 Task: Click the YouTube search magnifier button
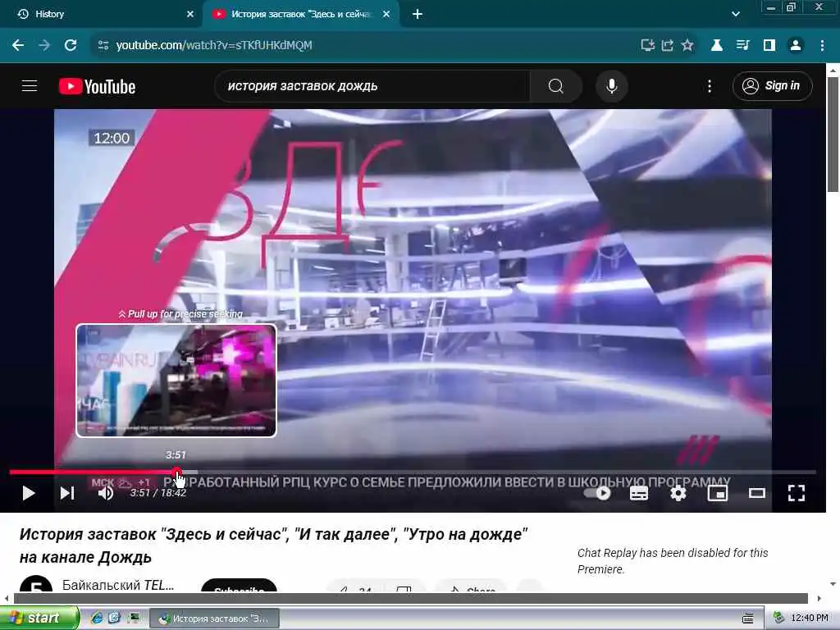pos(555,85)
